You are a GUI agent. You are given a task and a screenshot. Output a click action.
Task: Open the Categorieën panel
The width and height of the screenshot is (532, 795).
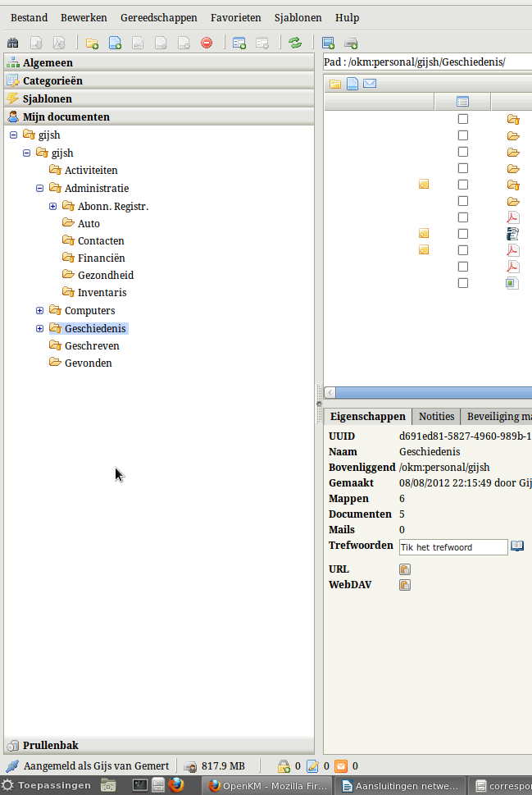(159, 80)
